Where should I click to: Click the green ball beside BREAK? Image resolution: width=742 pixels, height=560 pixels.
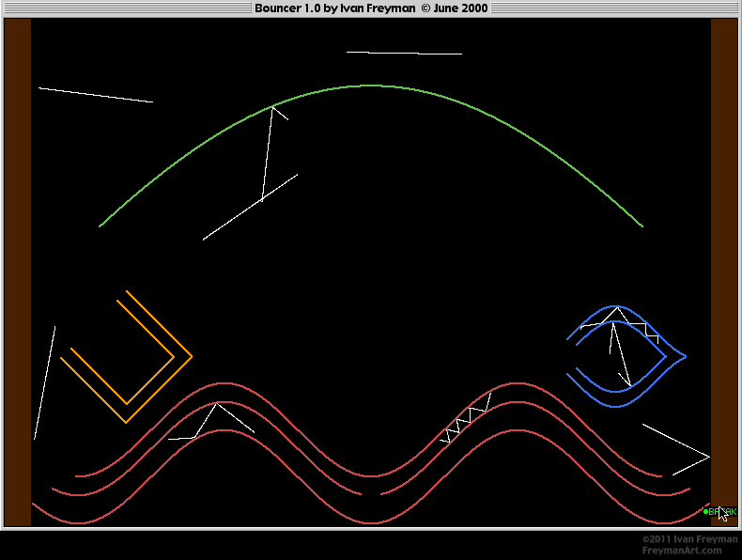(x=705, y=512)
